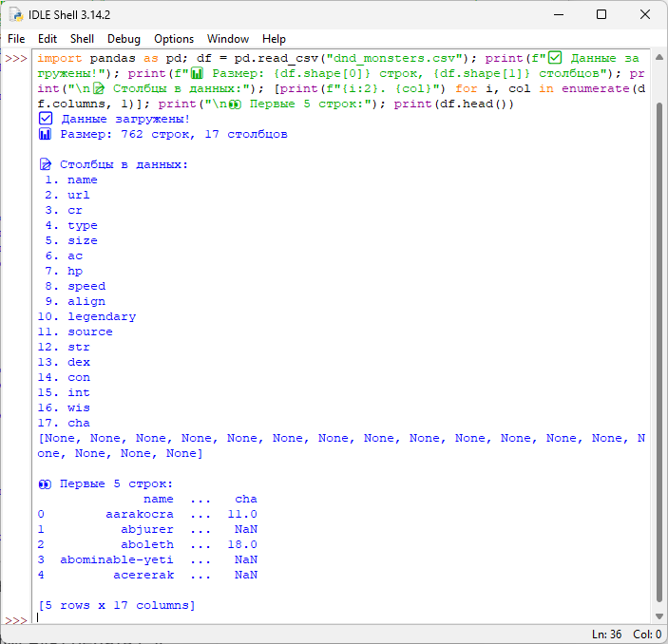Click 'acererak' in the data table
This screenshot has height=644, width=668.
click(143, 575)
